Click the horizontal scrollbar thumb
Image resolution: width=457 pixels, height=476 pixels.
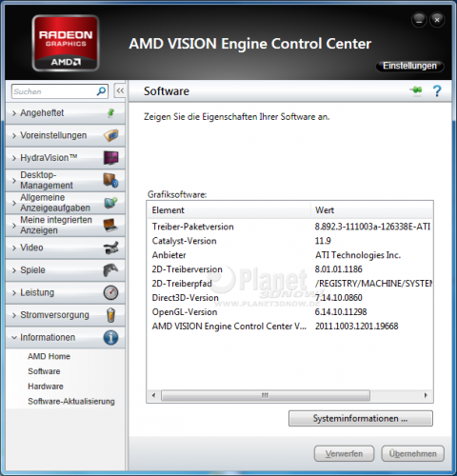pyautogui.click(x=266, y=395)
